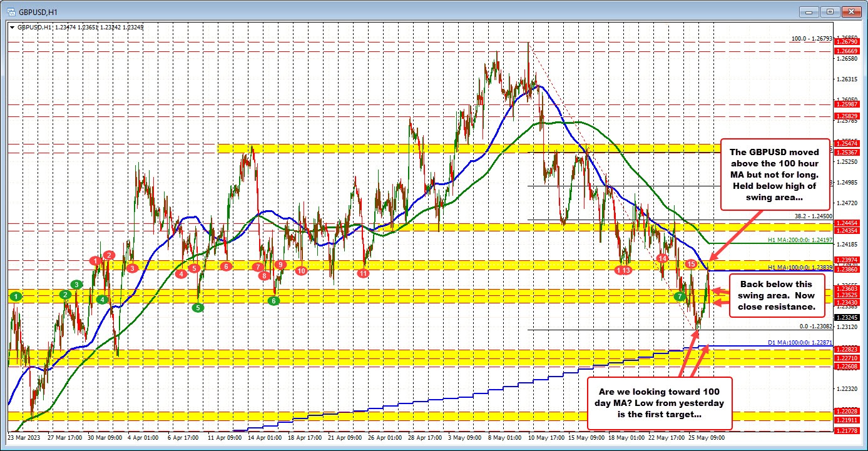The image size is (868, 451).
Task: Click the H1 MA:100:0:0: 1.23839 label
Action: point(800,266)
